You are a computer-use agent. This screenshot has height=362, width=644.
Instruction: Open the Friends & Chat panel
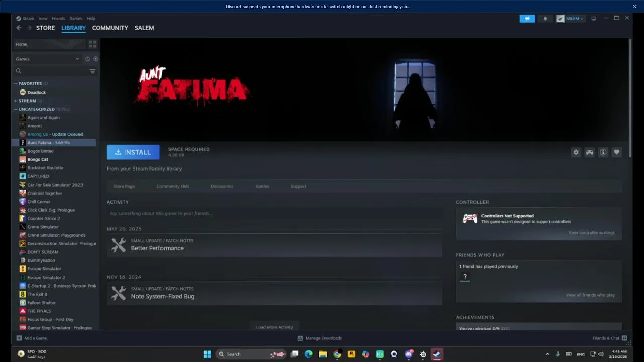click(x=609, y=338)
